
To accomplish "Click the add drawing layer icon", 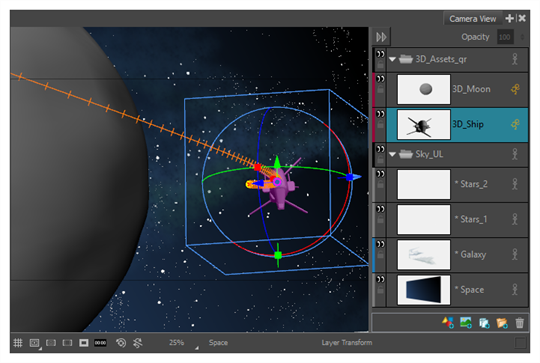I will tap(448, 323).
